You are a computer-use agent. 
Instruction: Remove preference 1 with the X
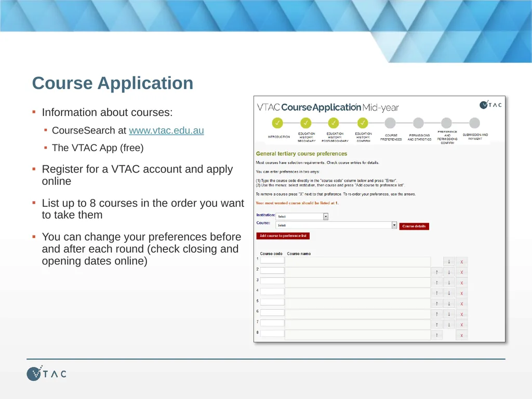click(461, 262)
